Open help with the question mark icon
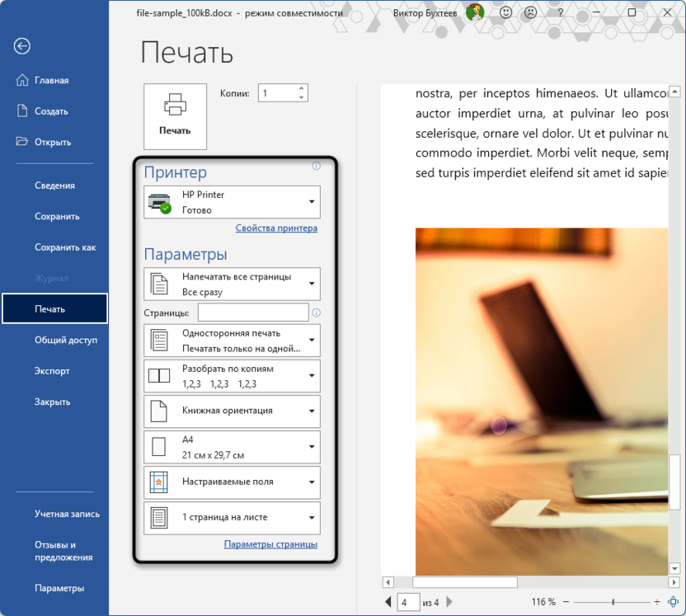The image size is (686, 616). tap(561, 12)
